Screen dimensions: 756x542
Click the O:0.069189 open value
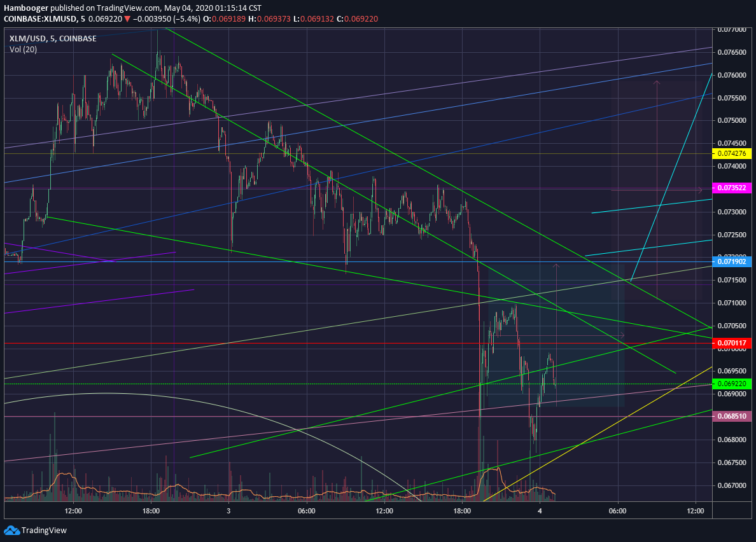tap(224, 19)
